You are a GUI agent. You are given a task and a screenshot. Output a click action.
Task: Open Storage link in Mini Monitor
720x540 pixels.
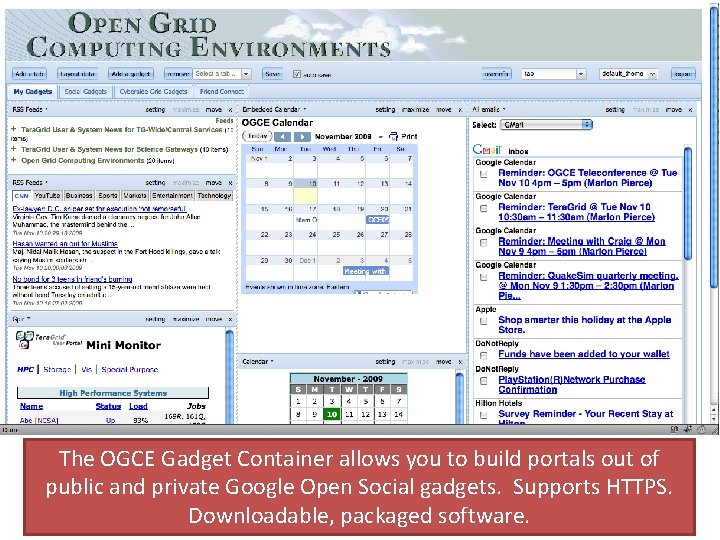(57, 369)
